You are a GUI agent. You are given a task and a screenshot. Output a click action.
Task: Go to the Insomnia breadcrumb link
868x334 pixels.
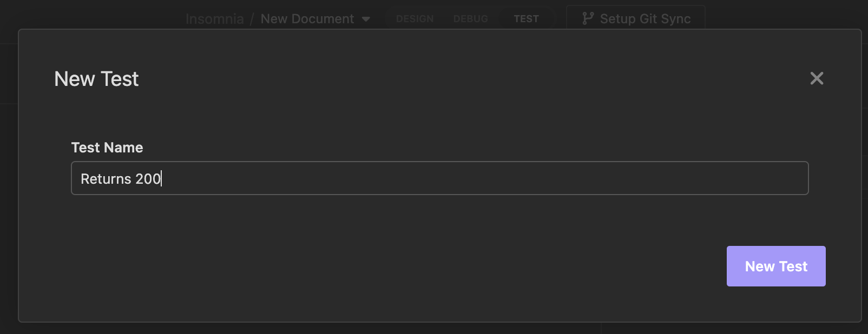(215, 19)
